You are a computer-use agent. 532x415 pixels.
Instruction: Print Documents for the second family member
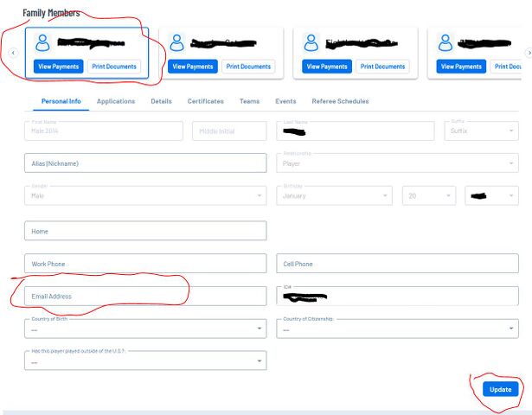pos(248,67)
